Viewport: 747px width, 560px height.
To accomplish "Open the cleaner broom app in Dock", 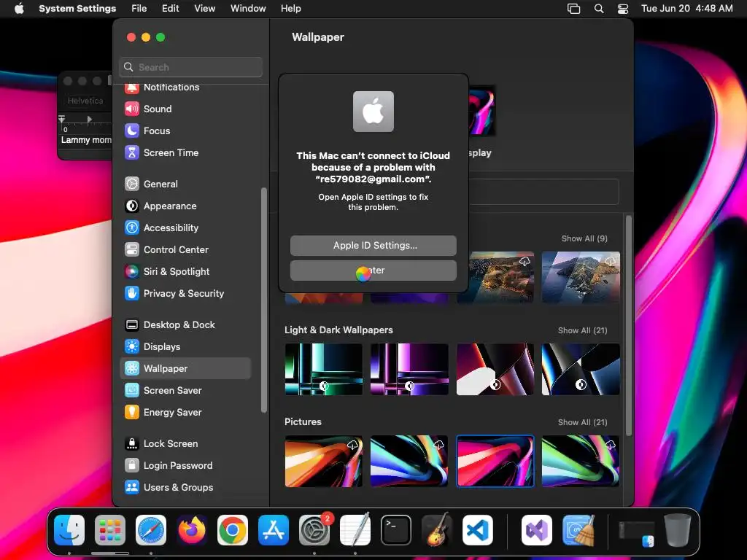I will tap(578, 530).
